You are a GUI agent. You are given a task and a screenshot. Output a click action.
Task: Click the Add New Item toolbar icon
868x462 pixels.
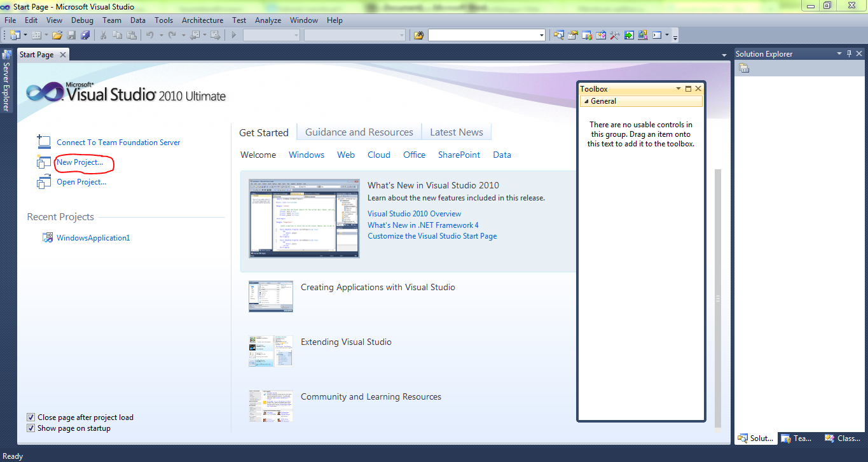[x=36, y=35]
